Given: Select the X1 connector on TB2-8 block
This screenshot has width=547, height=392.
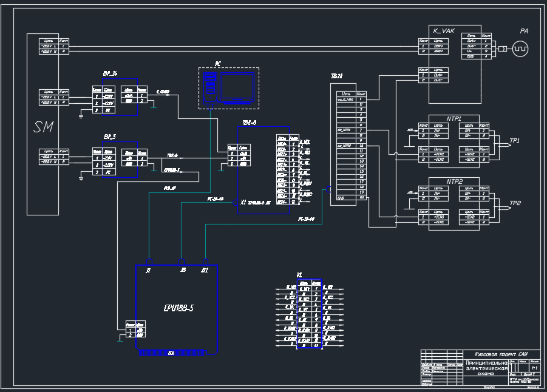Looking at the screenshot, I should (x=237, y=203).
